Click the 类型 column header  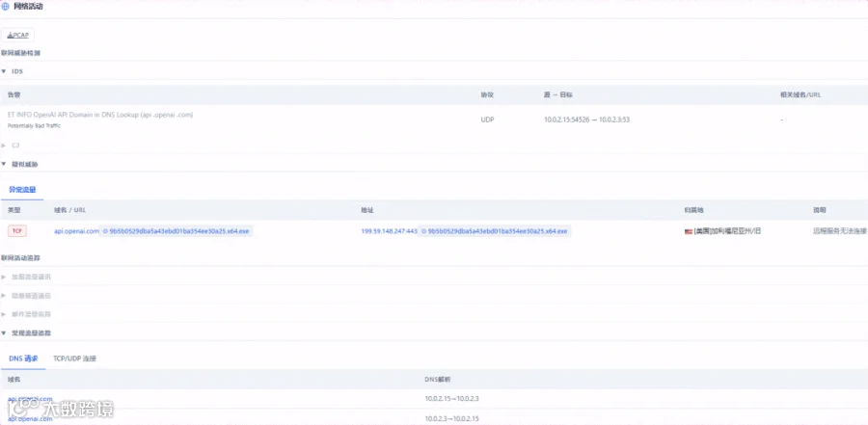[14, 210]
